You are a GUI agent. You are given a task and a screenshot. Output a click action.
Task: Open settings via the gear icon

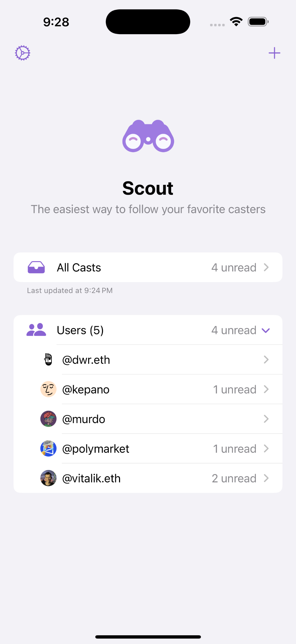[23, 53]
